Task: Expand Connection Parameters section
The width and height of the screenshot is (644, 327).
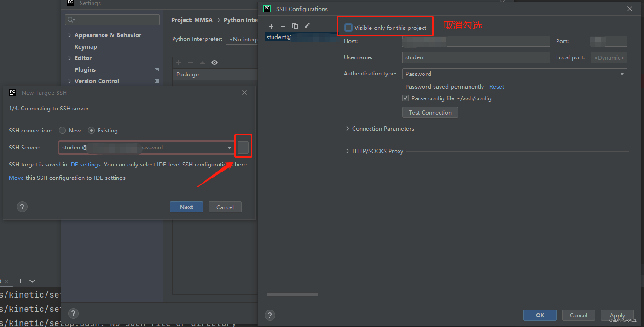Action: click(348, 129)
